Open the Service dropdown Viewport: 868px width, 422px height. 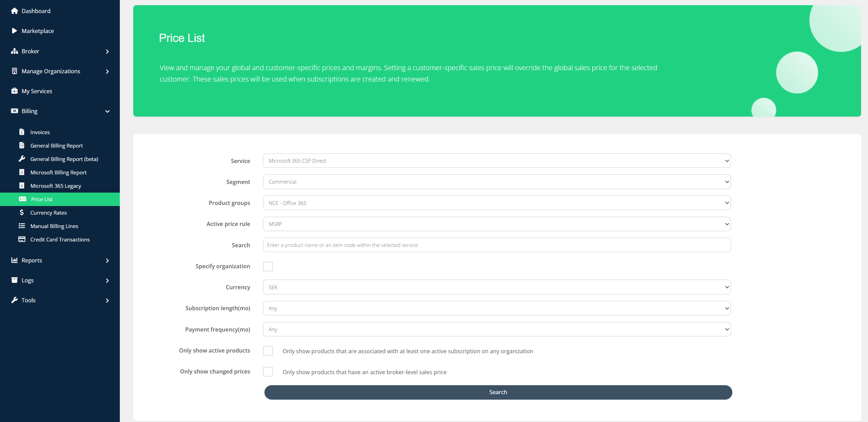coord(496,161)
